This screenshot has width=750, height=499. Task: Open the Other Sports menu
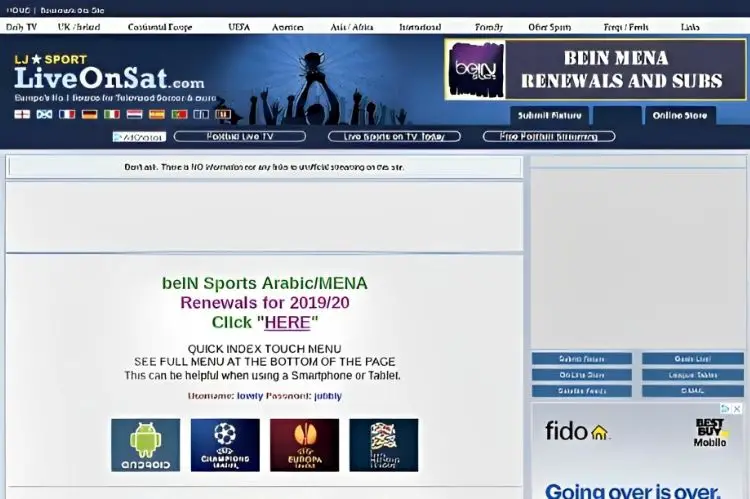(x=550, y=27)
